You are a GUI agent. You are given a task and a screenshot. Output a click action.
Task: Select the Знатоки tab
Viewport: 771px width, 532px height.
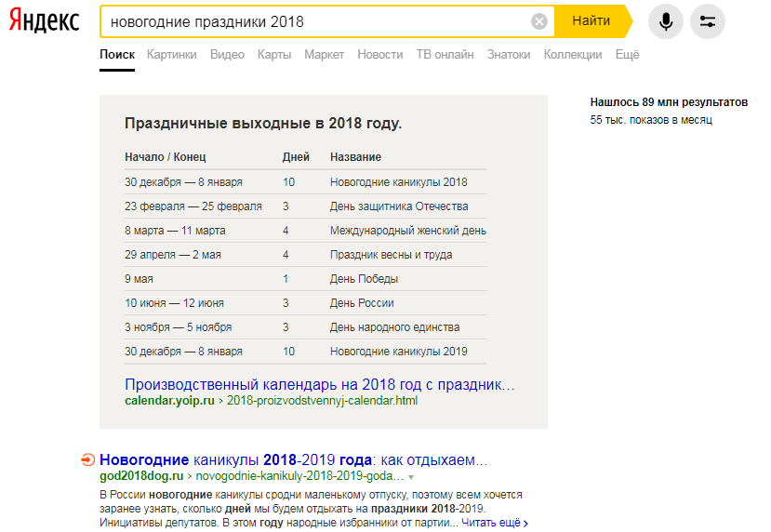click(509, 55)
